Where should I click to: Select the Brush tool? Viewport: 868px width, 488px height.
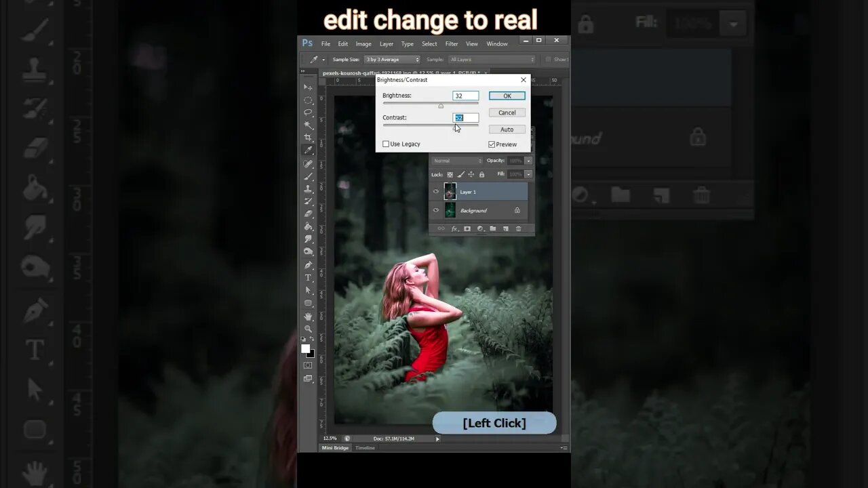point(308,177)
